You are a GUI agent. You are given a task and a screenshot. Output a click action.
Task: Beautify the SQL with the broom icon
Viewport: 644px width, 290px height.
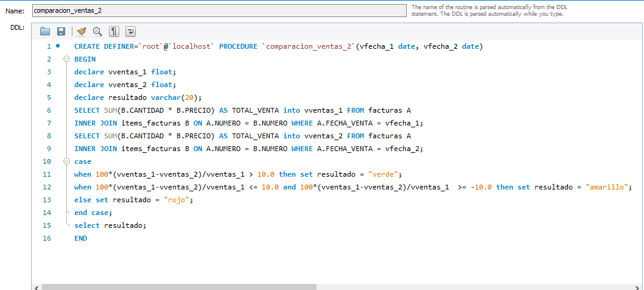coord(82,31)
